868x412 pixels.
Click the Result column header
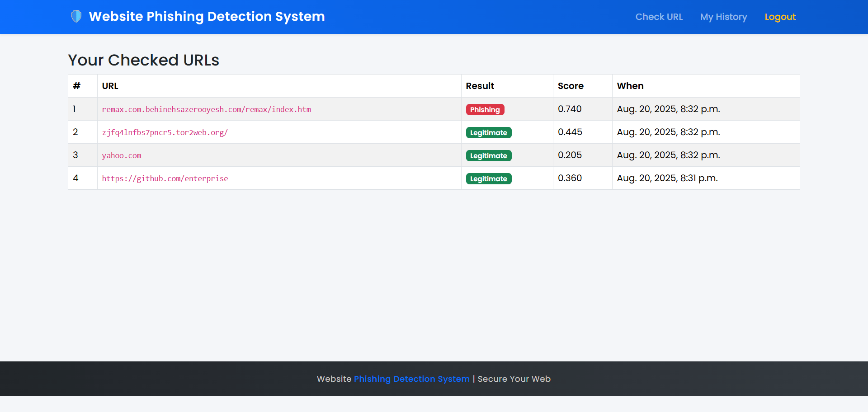coord(480,86)
